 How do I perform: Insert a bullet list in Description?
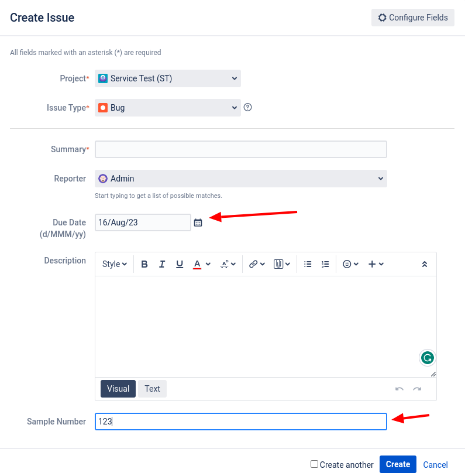(308, 264)
